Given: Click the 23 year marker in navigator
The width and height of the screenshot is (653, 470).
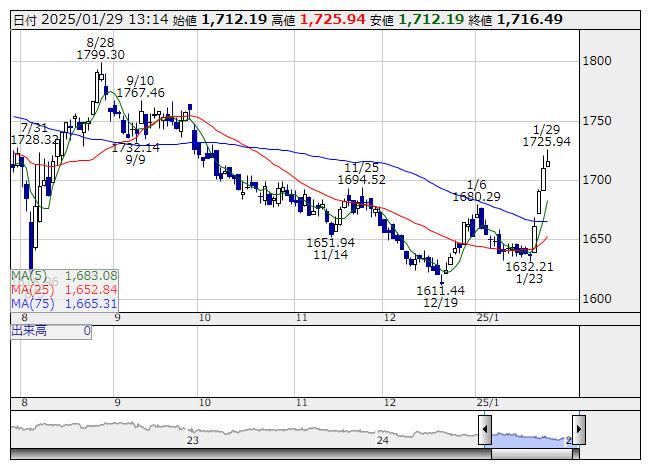Looking at the screenshot, I should coord(192,440).
